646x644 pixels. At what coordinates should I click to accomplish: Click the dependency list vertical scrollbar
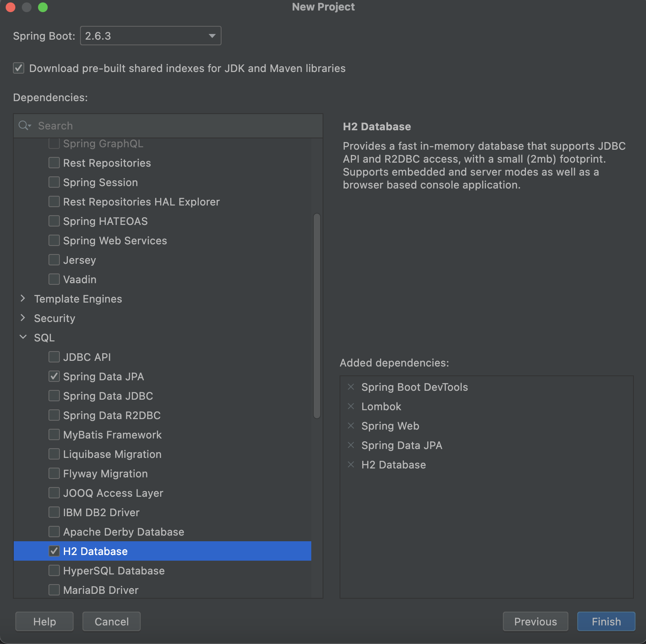(x=317, y=316)
